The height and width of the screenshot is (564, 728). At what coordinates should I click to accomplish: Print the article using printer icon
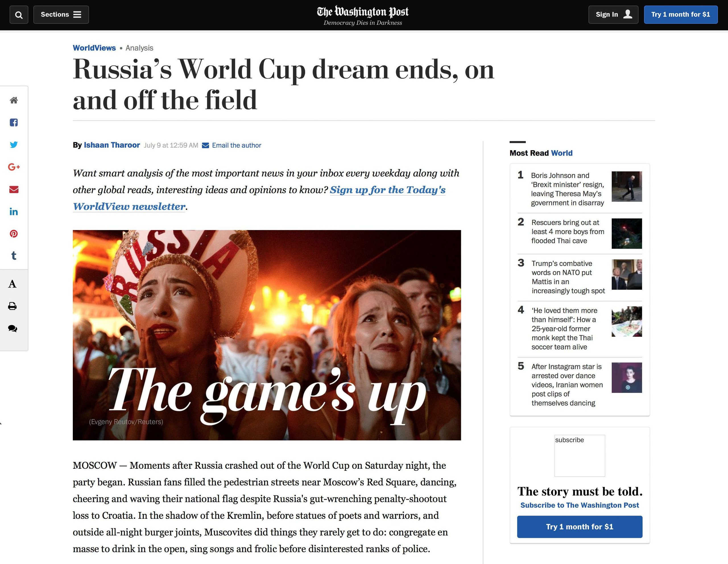tap(12, 306)
